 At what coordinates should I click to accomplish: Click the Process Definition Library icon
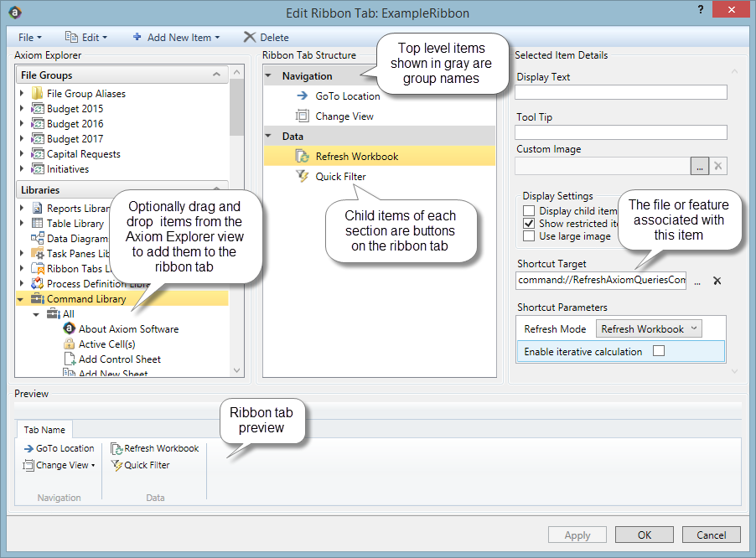click(x=38, y=283)
